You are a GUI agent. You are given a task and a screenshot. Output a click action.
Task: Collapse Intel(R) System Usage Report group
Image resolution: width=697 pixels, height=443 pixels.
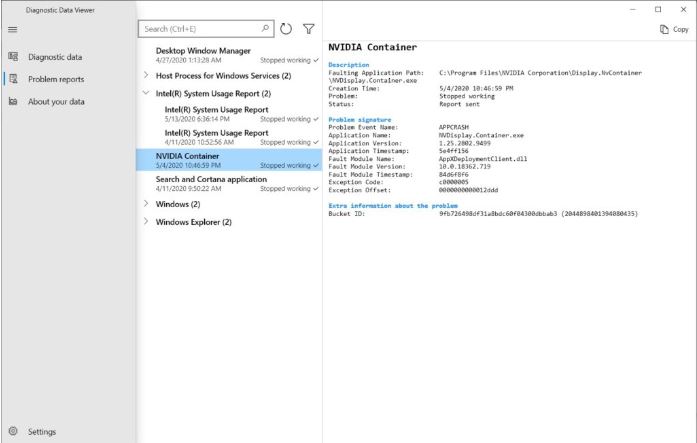(146, 93)
